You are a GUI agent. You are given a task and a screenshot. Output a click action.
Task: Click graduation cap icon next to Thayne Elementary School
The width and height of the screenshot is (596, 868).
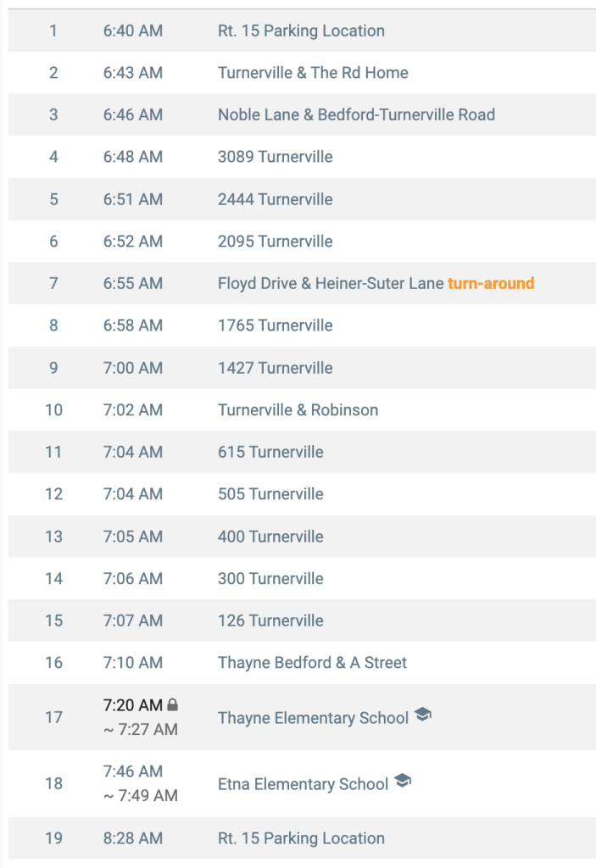(423, 715)
